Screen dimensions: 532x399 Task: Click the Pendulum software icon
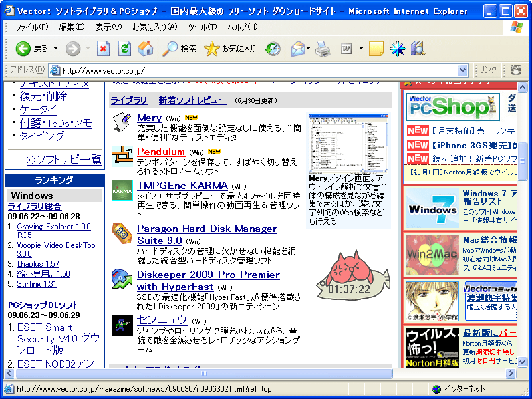click(122, 156)
